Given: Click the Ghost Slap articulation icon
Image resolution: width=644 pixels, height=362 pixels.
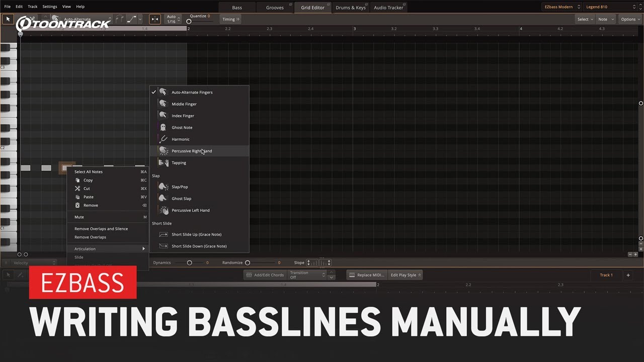Looking at the screenshot, I should tap(163, 199).
